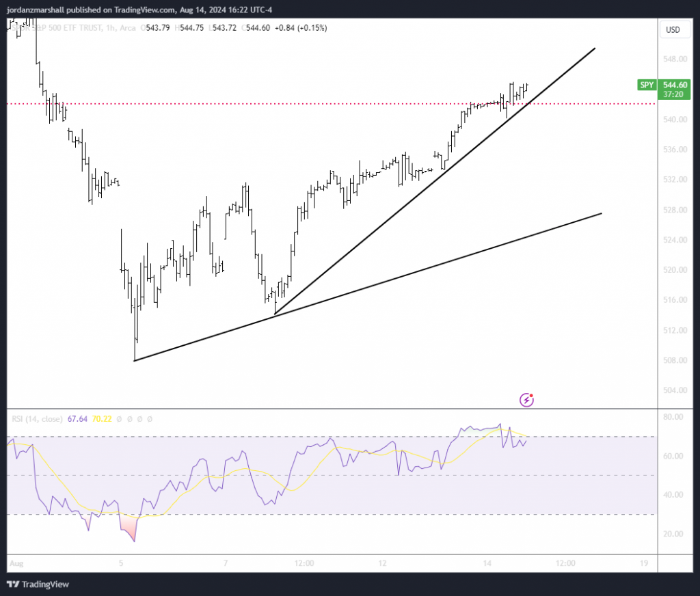Open the RSI indicator settings icon
Image resolution: width=700 pixels, height=596 pixels.
point(129,418)
